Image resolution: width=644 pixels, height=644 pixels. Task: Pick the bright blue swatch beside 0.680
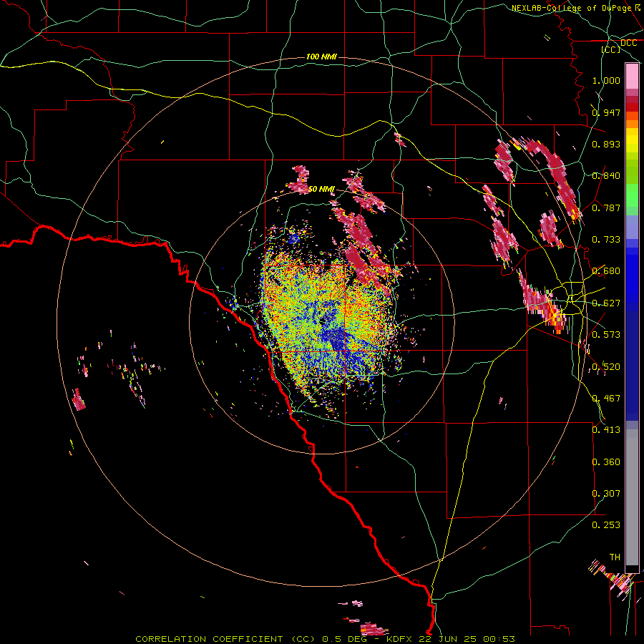point(632,273)
